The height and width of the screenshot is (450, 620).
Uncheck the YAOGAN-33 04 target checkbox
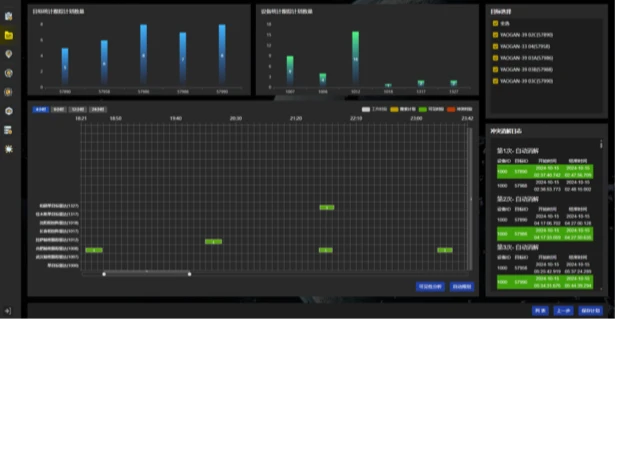[x=495, y=46]
